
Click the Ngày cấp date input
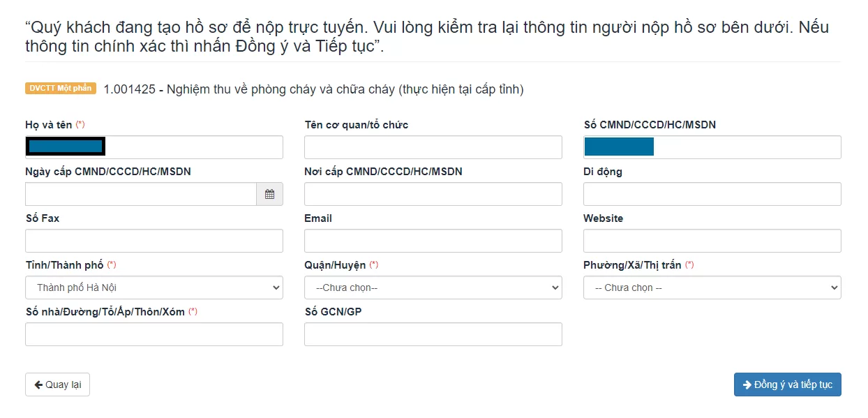(x=141, y=194)
